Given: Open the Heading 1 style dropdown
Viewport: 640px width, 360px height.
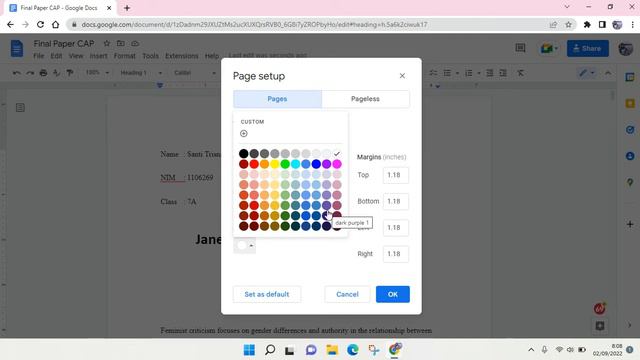Looking at the screenshot, I should pos(141,73).
